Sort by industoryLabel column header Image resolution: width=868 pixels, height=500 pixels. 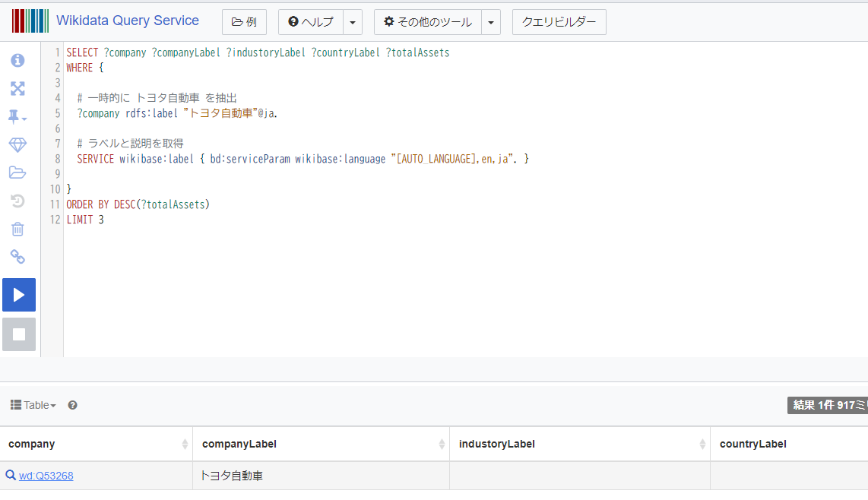click(580, 444)
